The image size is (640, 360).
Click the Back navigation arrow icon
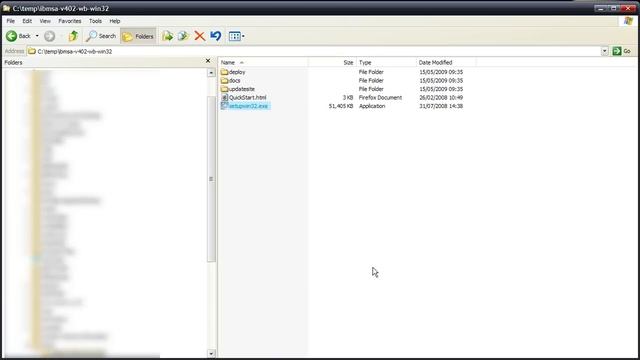pos(11,36)
